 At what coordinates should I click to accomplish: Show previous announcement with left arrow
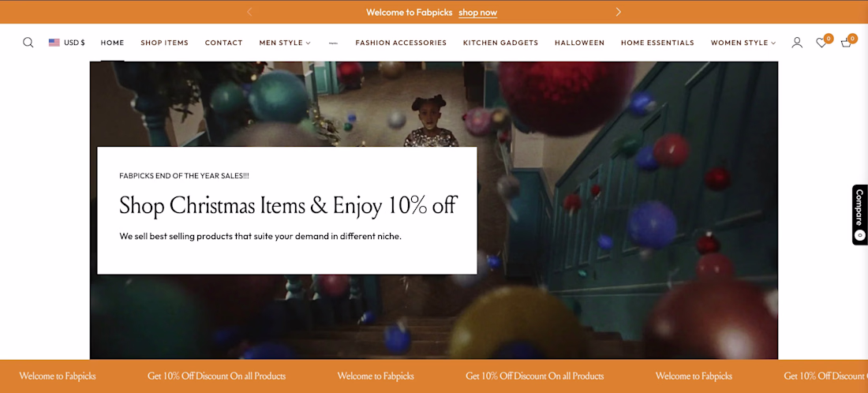pos(249,12)
